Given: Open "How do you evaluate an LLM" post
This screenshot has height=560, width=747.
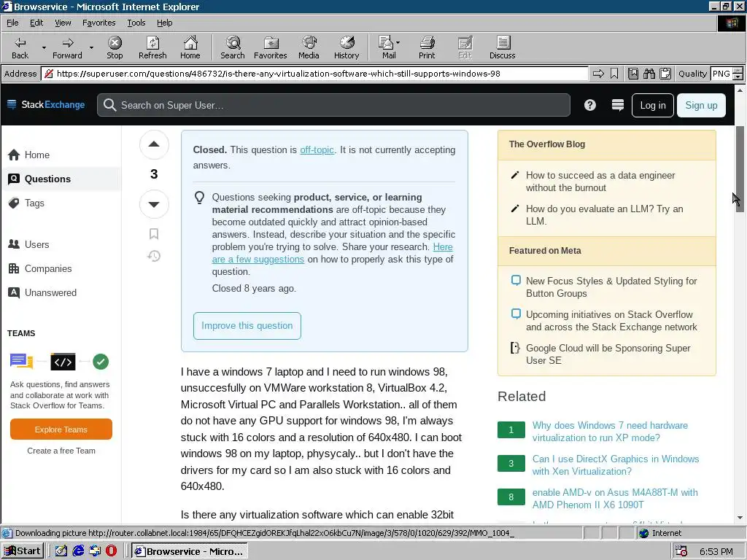Looking at the screenshot, I should click(x=604, y=215).
